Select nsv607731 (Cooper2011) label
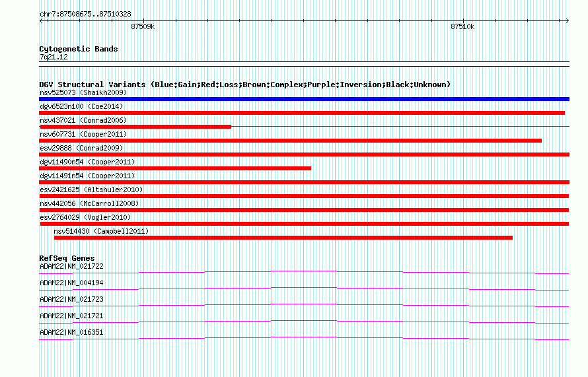 [83, 134]
